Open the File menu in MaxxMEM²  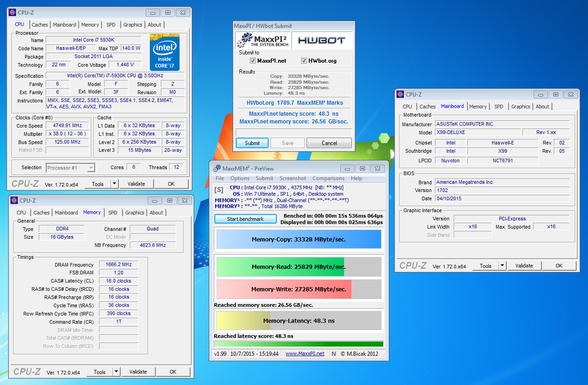(220, 178)
